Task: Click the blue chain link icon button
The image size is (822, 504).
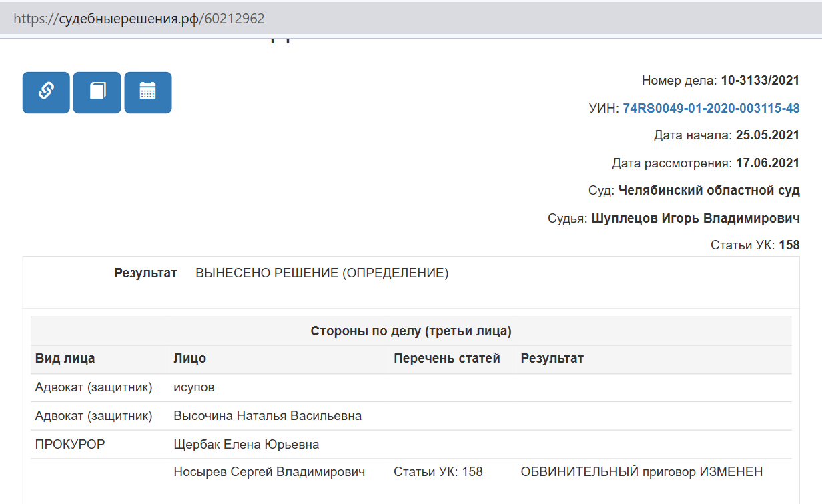Action: 46,93
